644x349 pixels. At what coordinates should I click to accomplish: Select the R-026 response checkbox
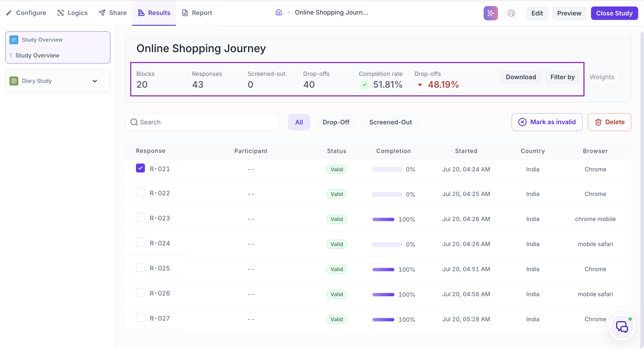tap(140, 292)
